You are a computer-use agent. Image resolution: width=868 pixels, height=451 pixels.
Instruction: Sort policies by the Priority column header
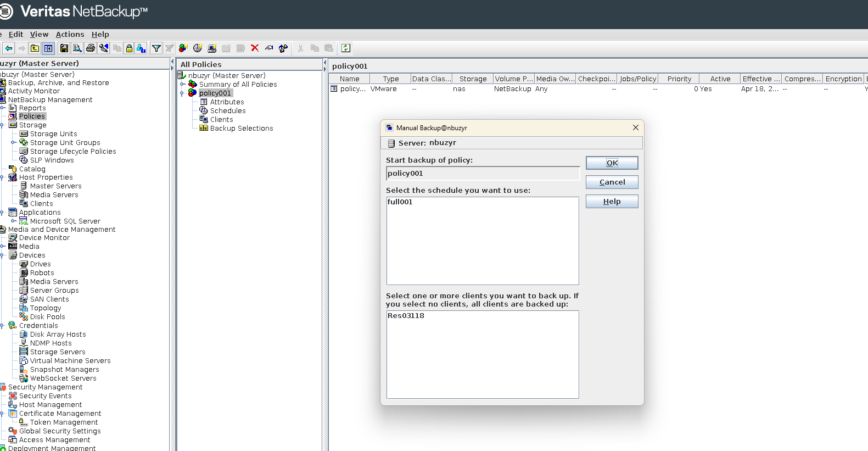click(679, 79)
